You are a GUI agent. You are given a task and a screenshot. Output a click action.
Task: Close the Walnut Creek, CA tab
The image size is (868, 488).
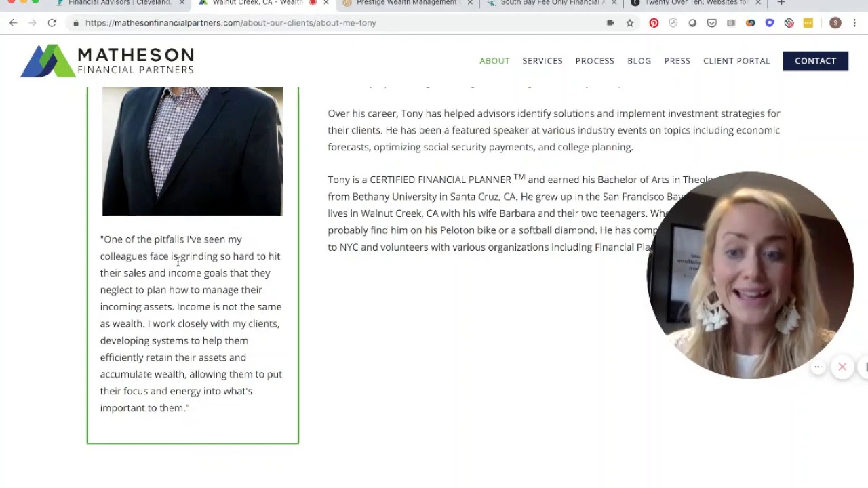(326, 3)
